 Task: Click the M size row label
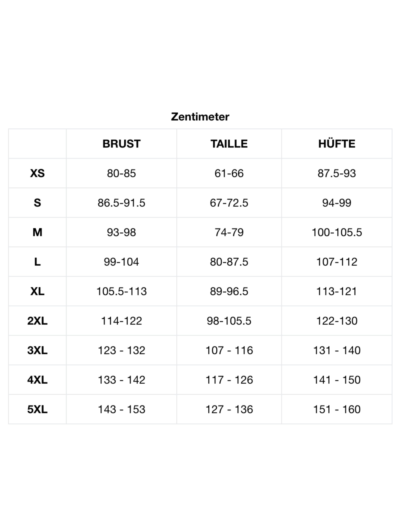(x=37, y=232)
